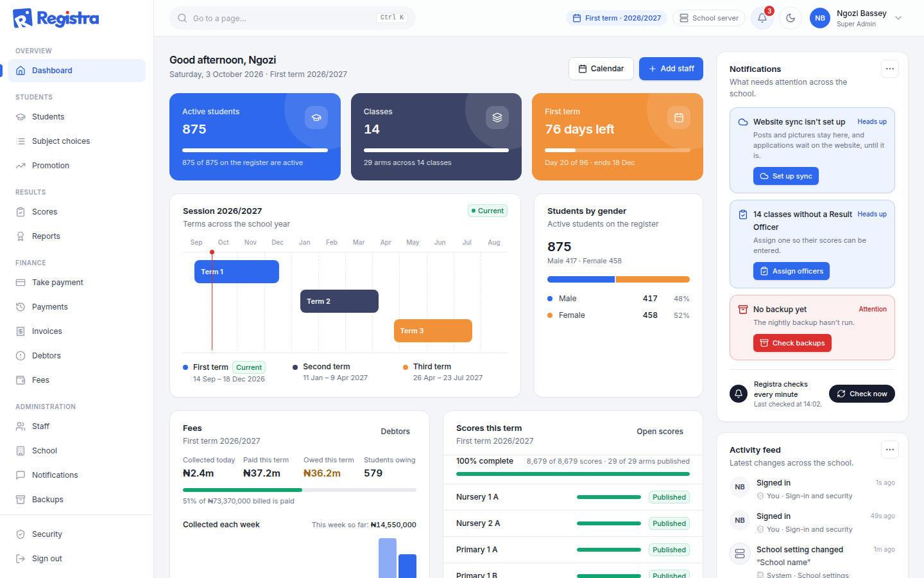Click the black bell icon by Registra checks

coord(739,394)
